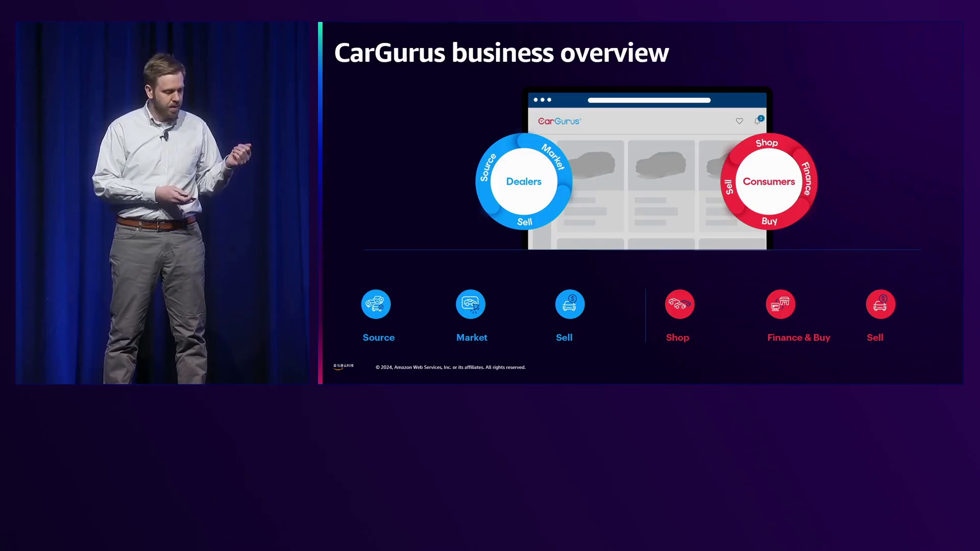Click the Shop text label
Image resolution: width=980 pixels, height=551 pixels.
(x=677, y=338)
